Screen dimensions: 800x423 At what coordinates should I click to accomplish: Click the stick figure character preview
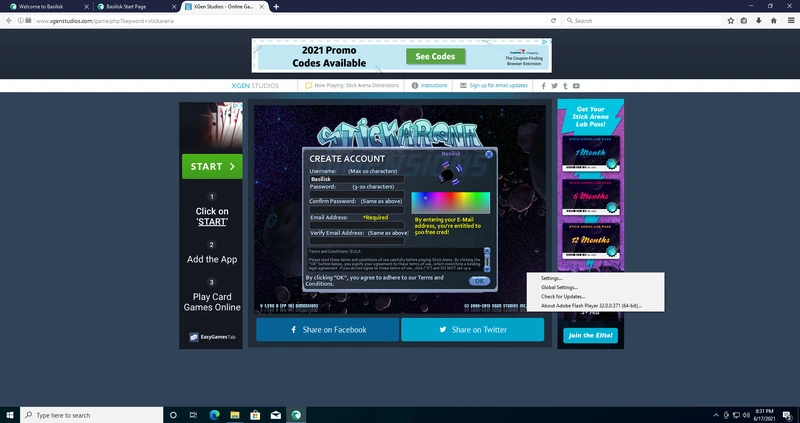(448, 173)
